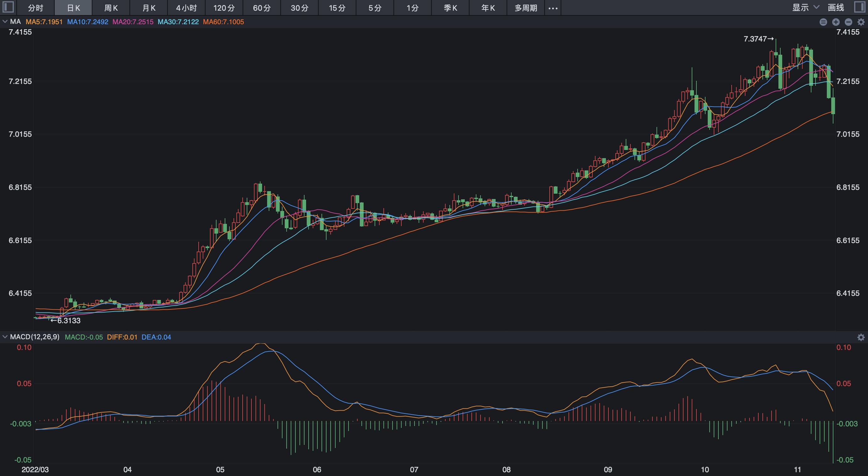Image resolution: width=868 pixels, height=476 pixels.
Task: Toggle the left sidebar panel icon
Action: pyautogui.click(x=8, y=8)
